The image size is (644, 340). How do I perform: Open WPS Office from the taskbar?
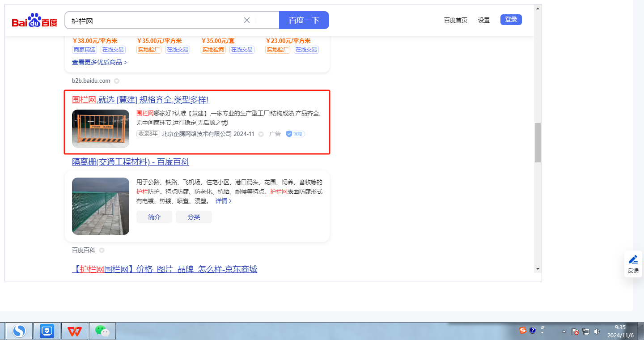point(75,331)
